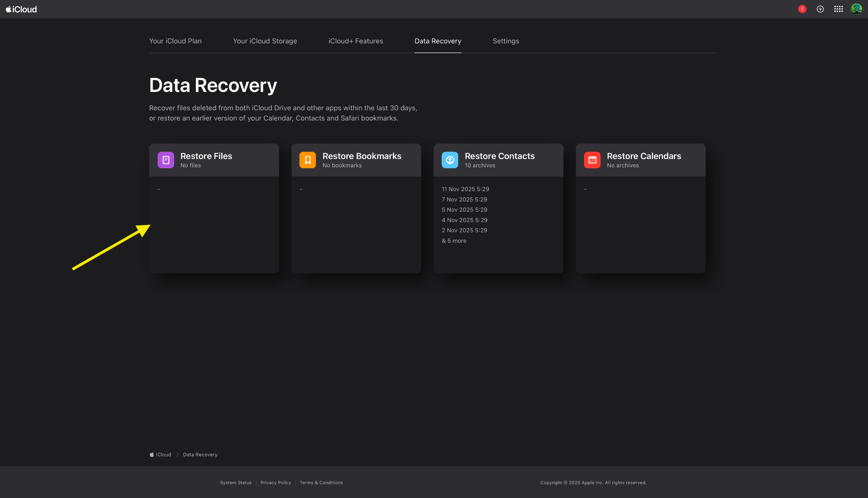
Task: Switch to the Settings tab
Action: (506, 41)
